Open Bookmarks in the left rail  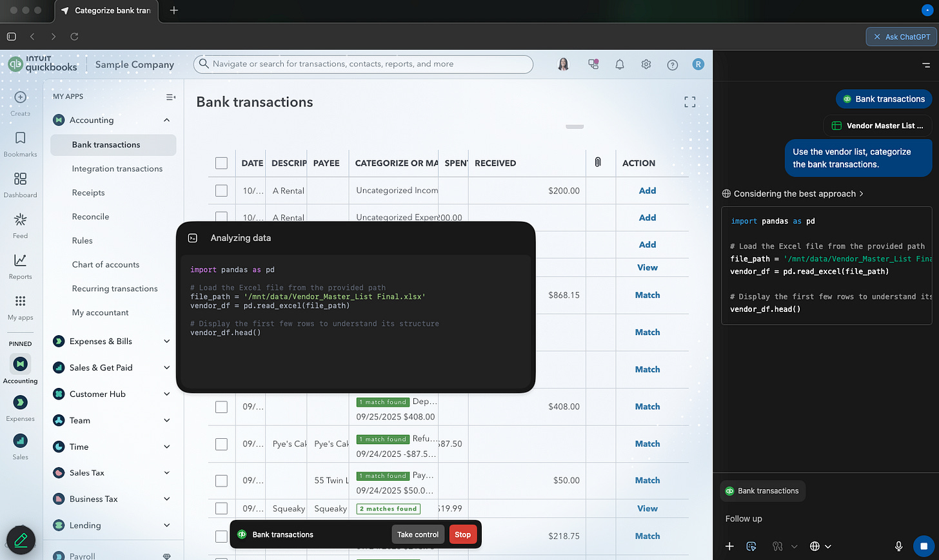pyautogui.click(x=20, y=138)
